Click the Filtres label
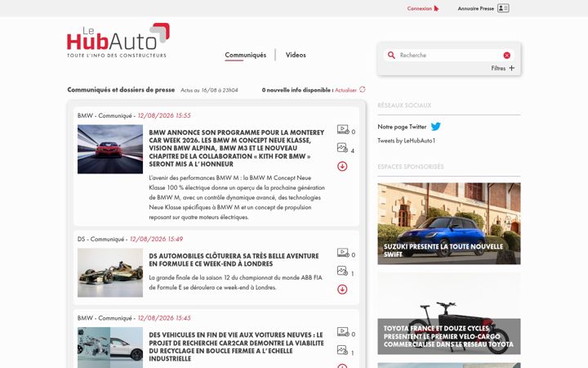Viewport: 588px width, 368px height. pyautogui.click(x=498, y=69)
